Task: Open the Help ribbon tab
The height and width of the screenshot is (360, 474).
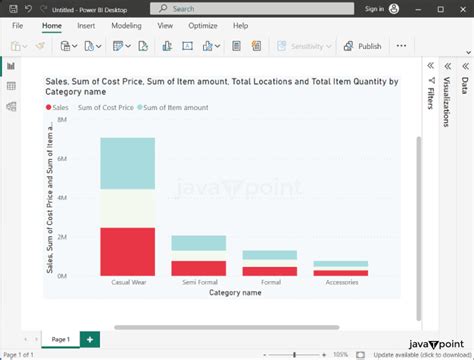Action: click(240, 26)
